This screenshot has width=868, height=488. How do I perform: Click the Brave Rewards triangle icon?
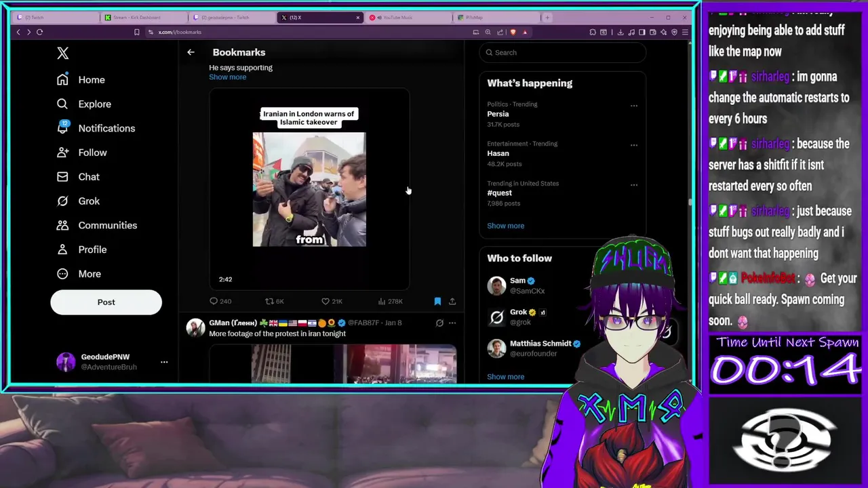[525, 32]
